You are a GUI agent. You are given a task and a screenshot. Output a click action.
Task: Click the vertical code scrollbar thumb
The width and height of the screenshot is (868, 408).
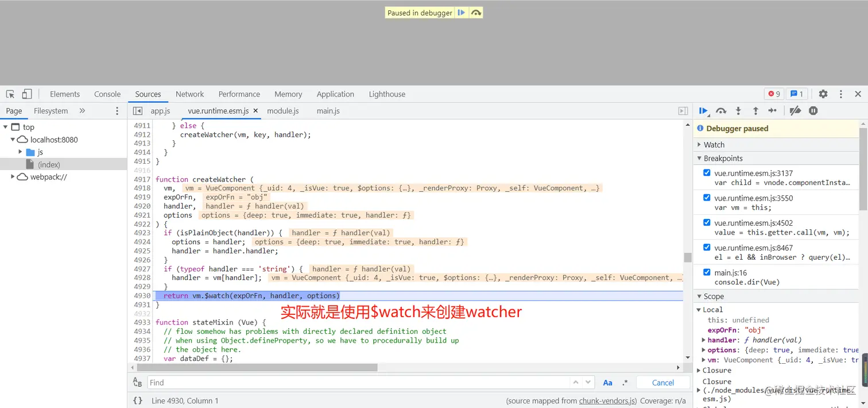click(687, 257)
